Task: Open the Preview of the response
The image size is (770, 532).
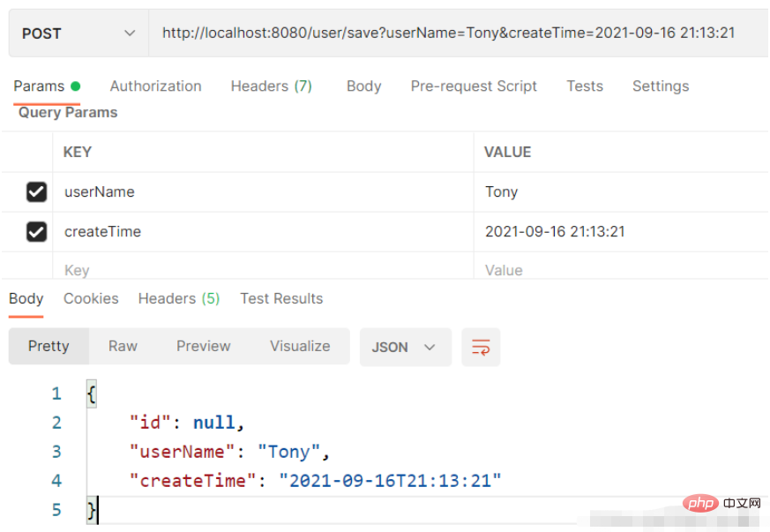Action: [203, 346]
